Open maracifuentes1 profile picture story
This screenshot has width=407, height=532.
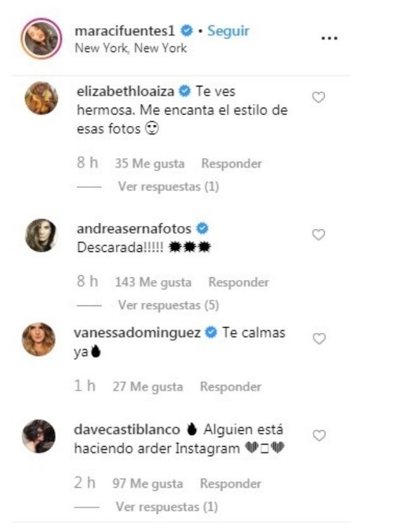41,39
